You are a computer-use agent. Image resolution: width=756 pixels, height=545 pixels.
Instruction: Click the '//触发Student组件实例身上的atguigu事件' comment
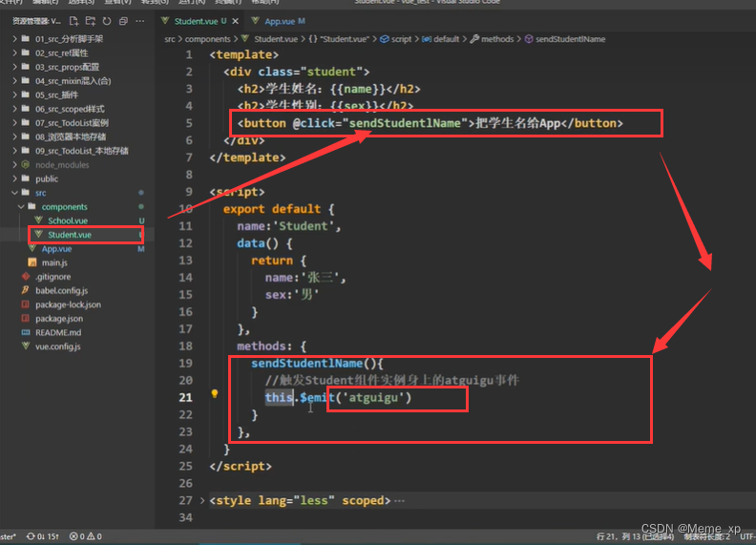click(x=392, y=381)
